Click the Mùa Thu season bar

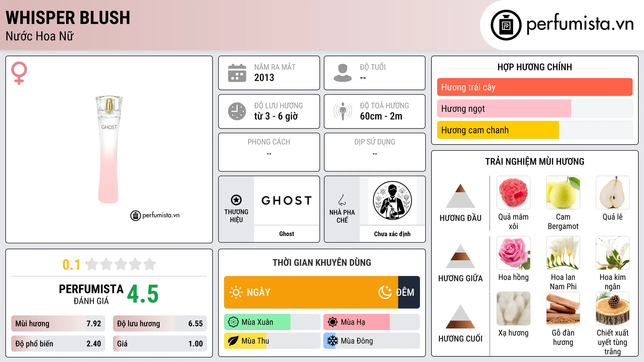(x=272, y=341)
